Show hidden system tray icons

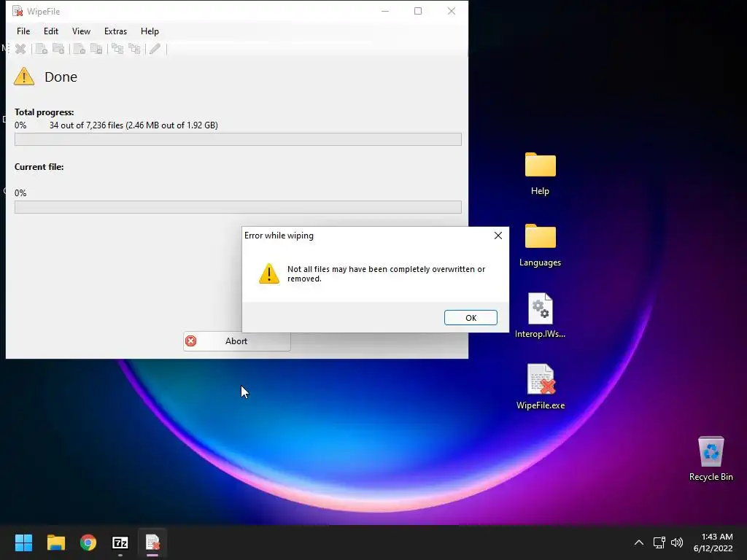click(639, 542)
